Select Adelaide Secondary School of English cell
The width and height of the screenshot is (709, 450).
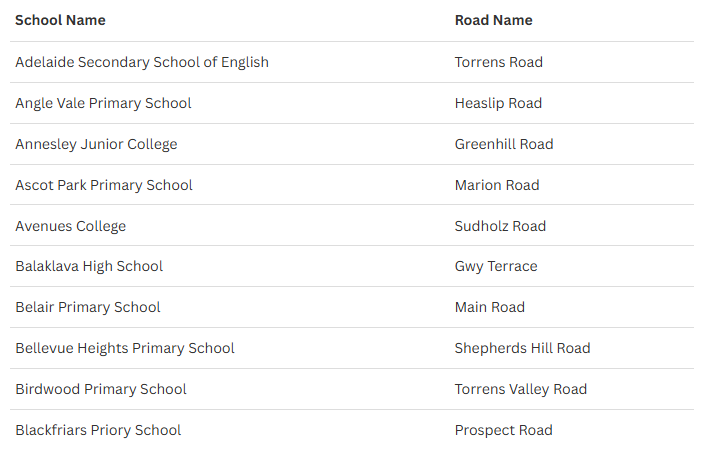[142, 62]
